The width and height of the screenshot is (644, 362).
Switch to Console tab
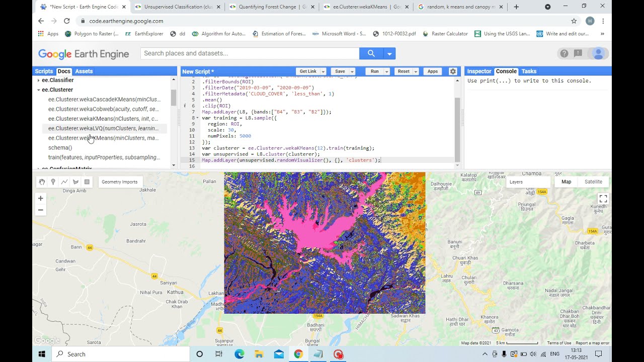[506, 71]
